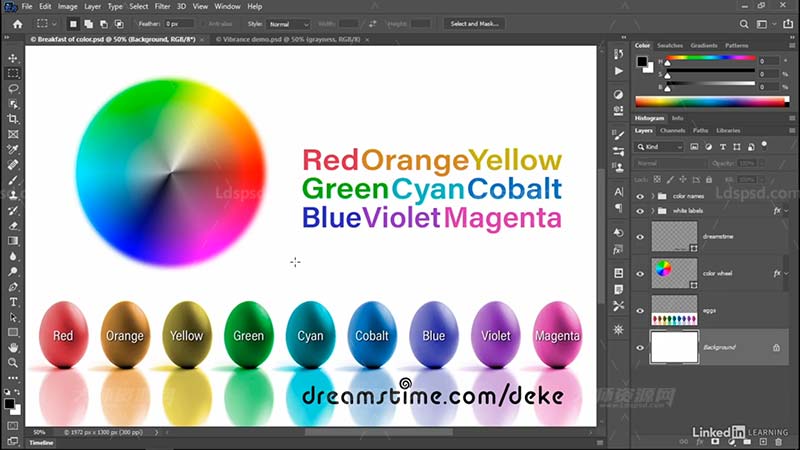
Task: Open the Style dropdown set to Normal
Action: click(288, 24)
